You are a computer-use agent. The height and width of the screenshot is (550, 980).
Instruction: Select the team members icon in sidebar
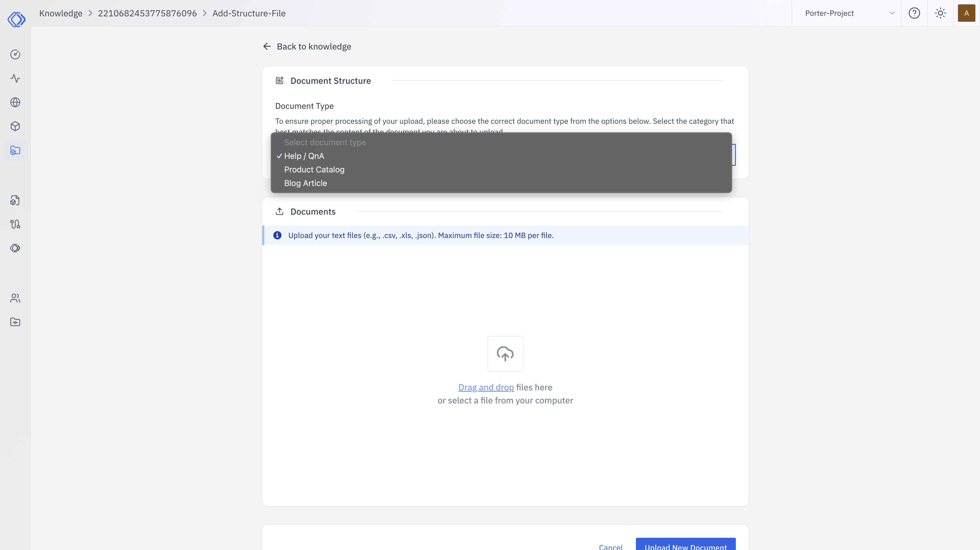tap(15, 298)
